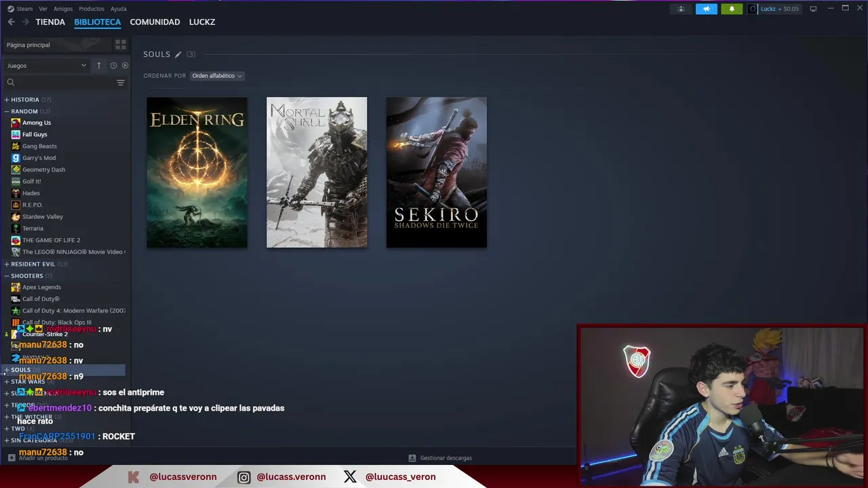Open Orden alfabético sort dropdown

217,76
